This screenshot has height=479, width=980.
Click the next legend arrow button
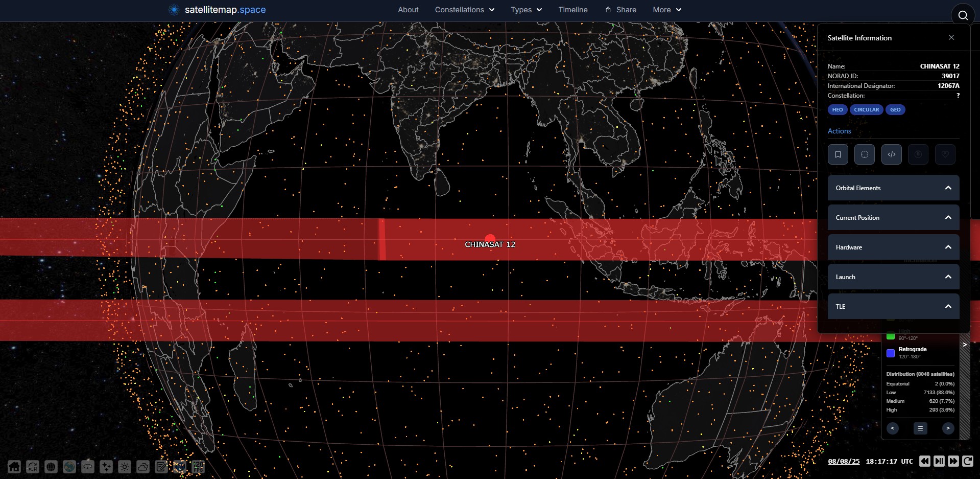[x=948, y=428]
